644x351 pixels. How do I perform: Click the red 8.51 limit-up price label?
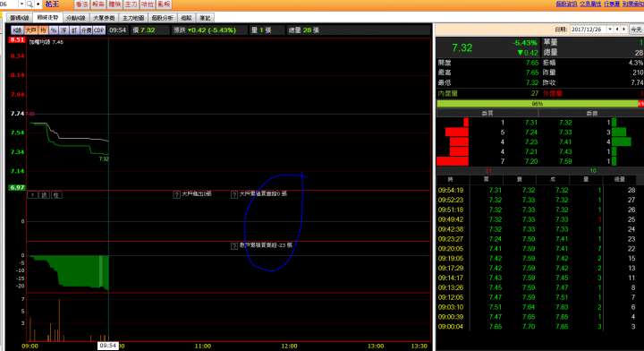pyautogui.click(x=17, y=40)
